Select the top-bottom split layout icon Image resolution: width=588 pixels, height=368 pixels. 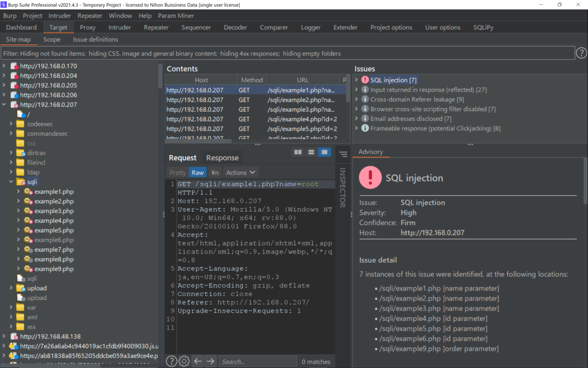click(x=311, y=153)
